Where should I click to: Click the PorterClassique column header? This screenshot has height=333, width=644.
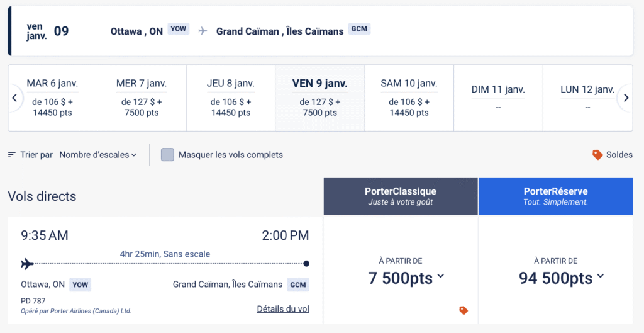(x=401, y=196)
